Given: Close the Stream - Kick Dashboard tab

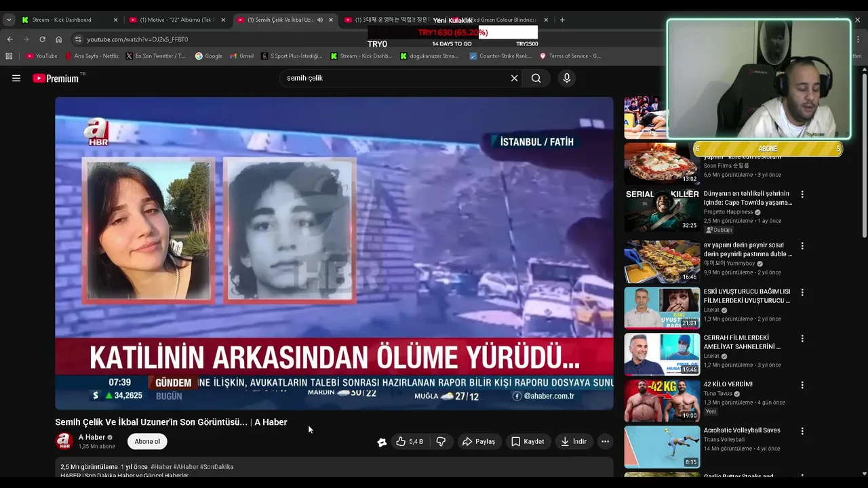Looking at the screenshot, I should tap(115, 20).
